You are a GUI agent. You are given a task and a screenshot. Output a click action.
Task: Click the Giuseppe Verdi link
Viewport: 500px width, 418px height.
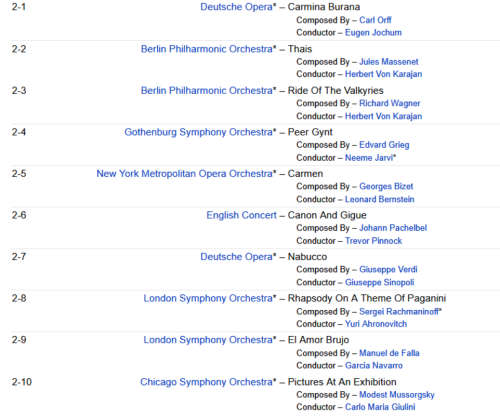coord(388,269)
